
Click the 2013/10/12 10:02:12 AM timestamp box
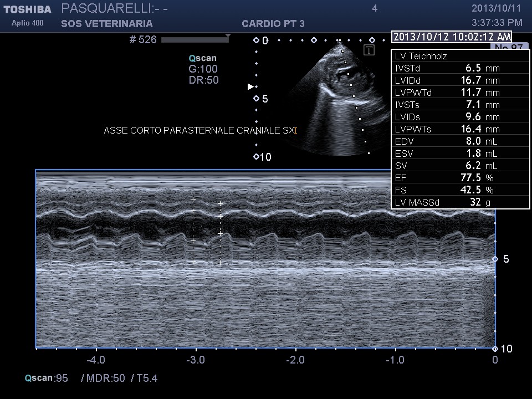pyautogui.click(x=451, y=37)
